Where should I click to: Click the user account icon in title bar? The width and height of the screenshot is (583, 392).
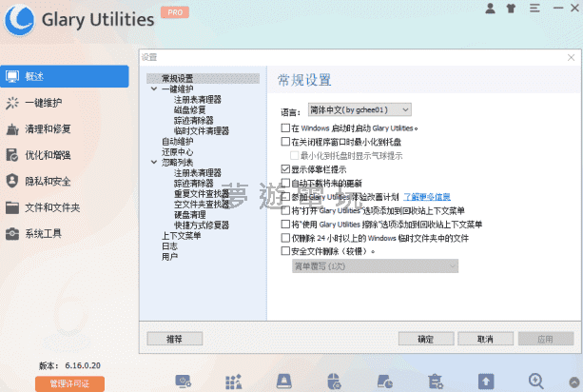[x=490, y=9]
